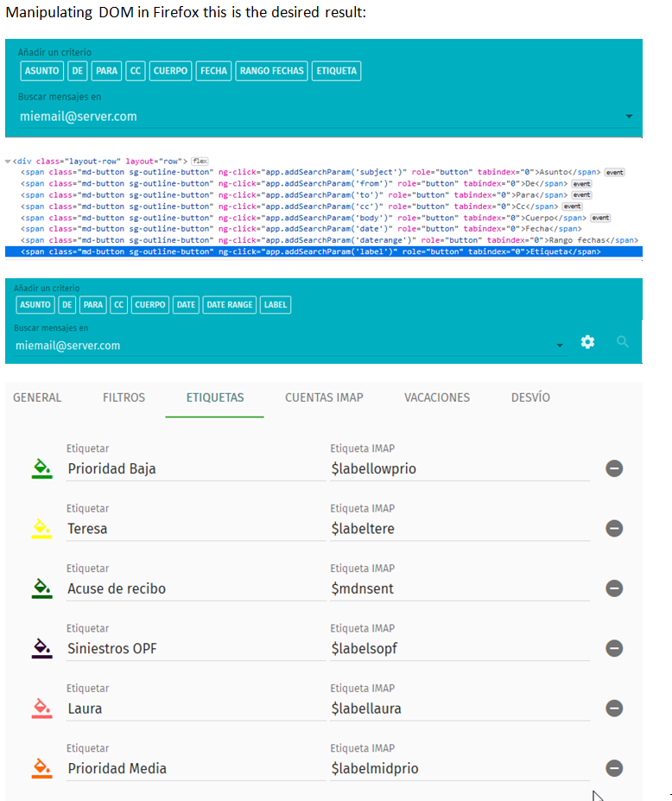
Task: Switch to the FILTROS tab
Action: tap(124, 397)
